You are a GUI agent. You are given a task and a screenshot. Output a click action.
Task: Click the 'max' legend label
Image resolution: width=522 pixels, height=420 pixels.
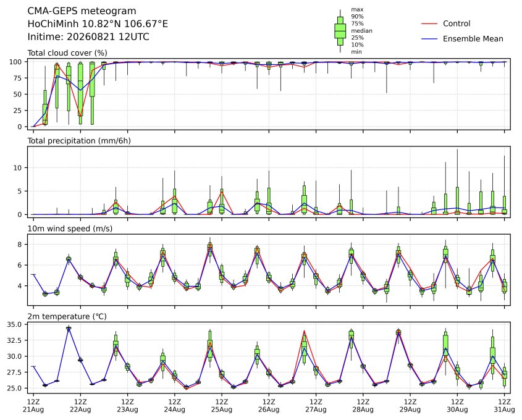(x=357, y=9)
